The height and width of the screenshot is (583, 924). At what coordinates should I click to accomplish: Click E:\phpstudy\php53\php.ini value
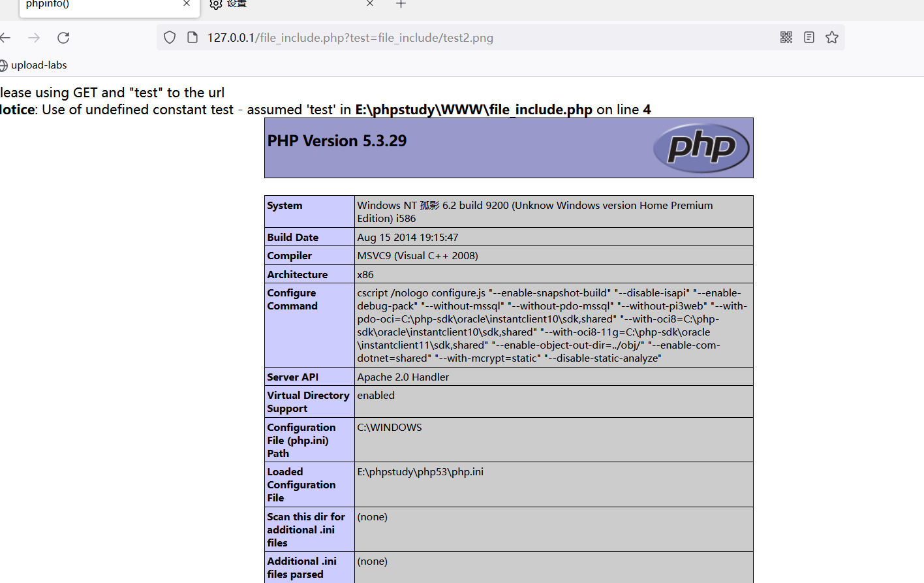click(420, 472)
